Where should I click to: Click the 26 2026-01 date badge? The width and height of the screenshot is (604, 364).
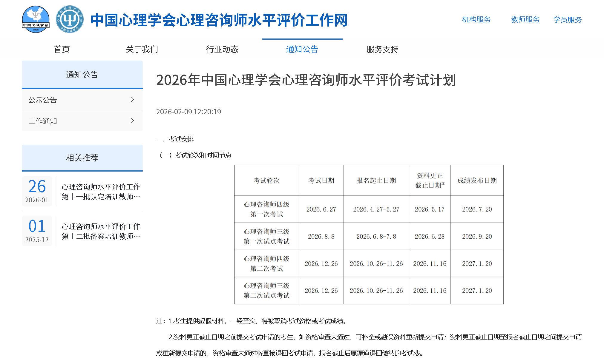37,191
